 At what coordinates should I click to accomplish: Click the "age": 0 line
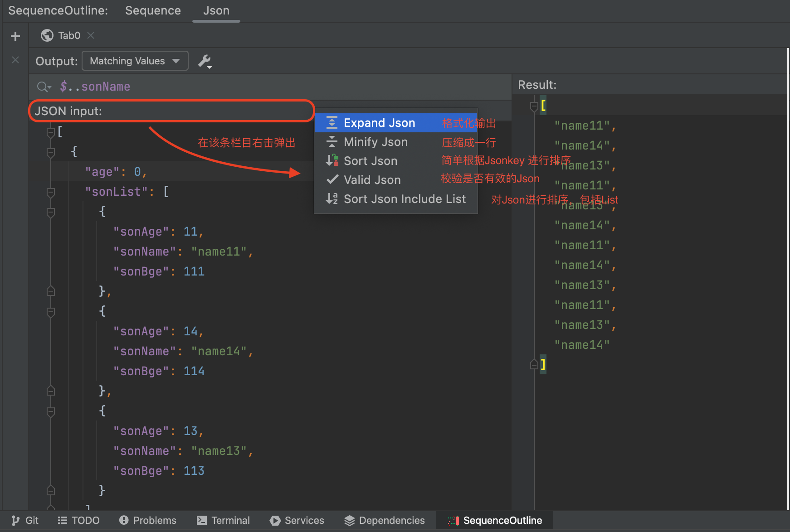point(116,172)
